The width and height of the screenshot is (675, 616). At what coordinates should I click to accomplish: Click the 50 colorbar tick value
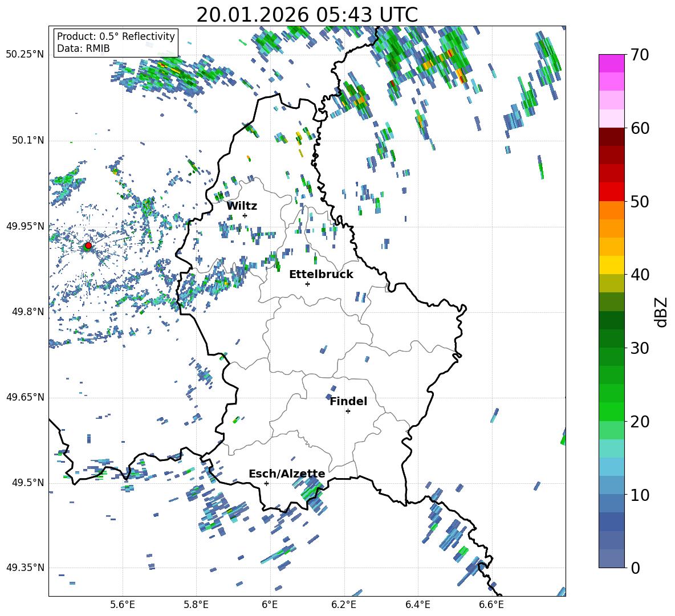coord(640,201)
